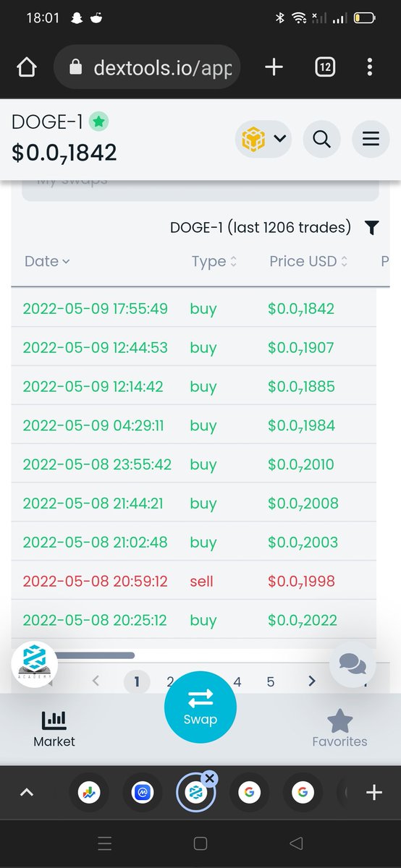The image size is (401, 868).
Task: Toggle the DOGE-1 favorite star
Action: click(x=98, y=122)
